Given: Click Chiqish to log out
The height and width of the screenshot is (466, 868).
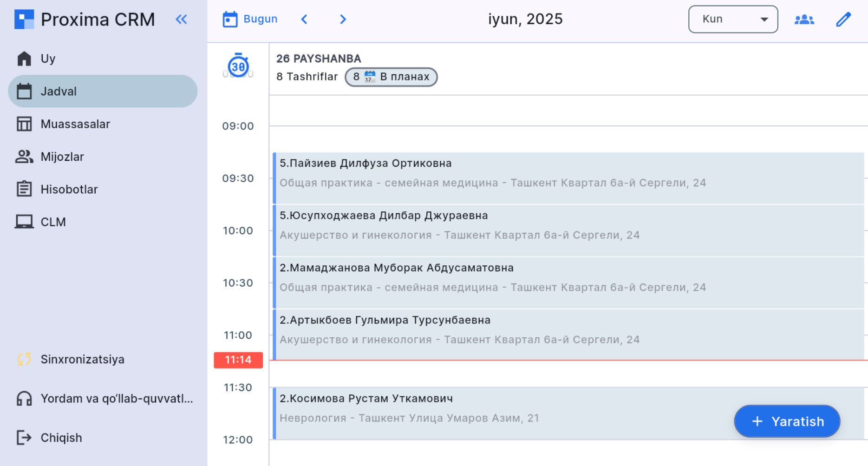Looking at the screenshot, I should point(60,438).
